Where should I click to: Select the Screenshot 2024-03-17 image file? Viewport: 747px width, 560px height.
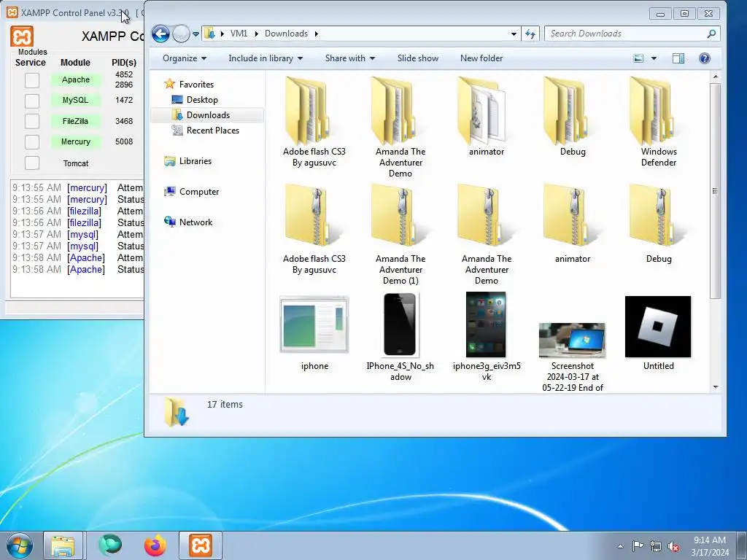point(572,340)
